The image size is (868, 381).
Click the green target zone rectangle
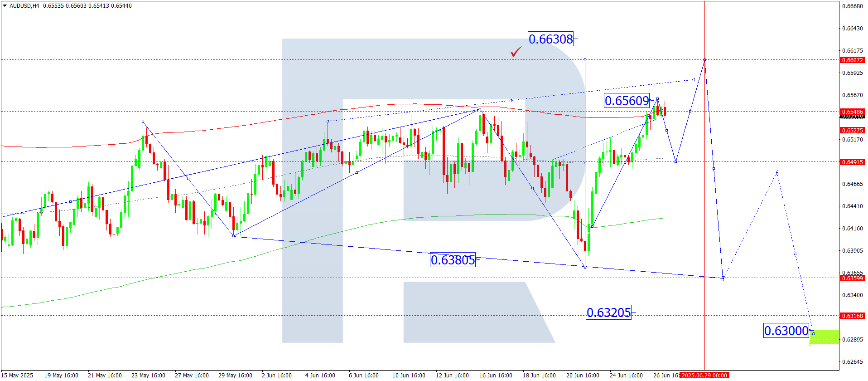pos(824,337)
